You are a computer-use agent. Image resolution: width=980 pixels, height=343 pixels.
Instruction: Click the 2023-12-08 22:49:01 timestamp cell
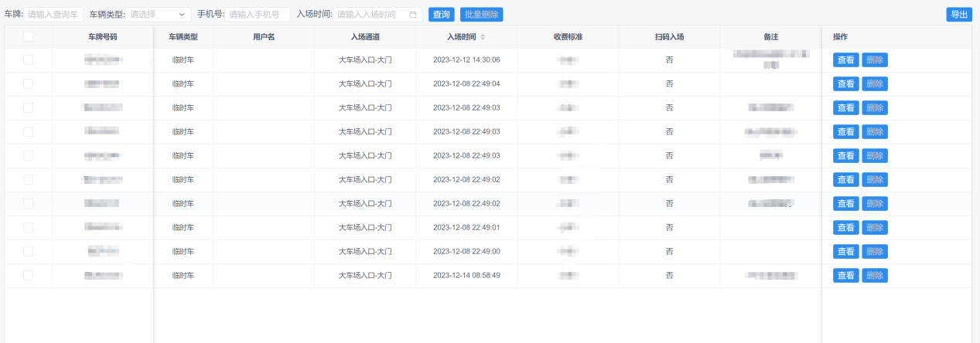pos(466,227)
